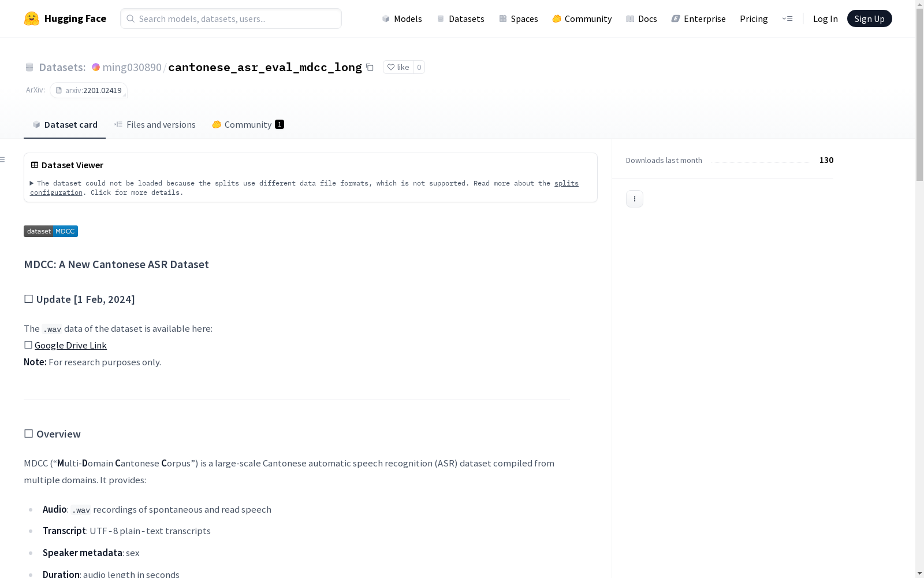Click the Dataset Viewer table icon

[x=35, y=165]
